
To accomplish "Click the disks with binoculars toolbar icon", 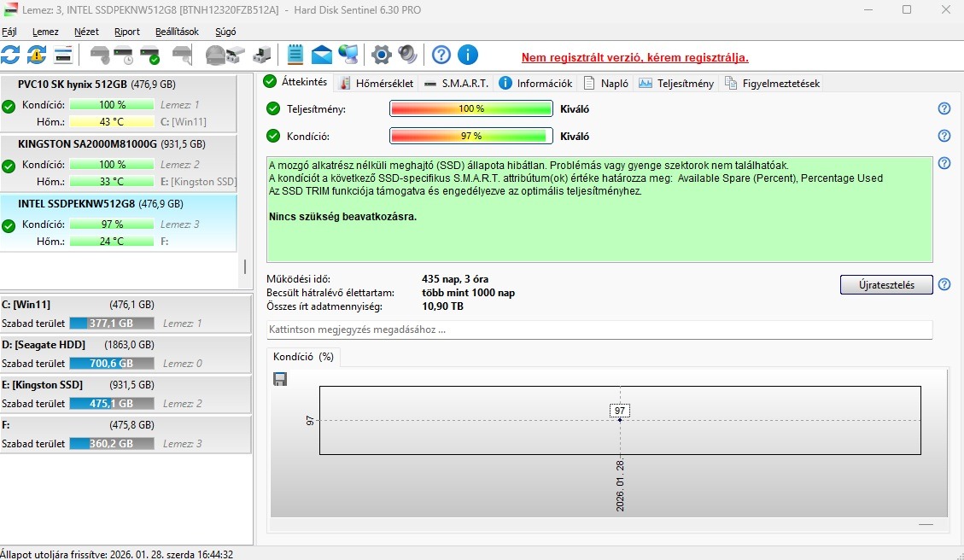I will point(236,55).
